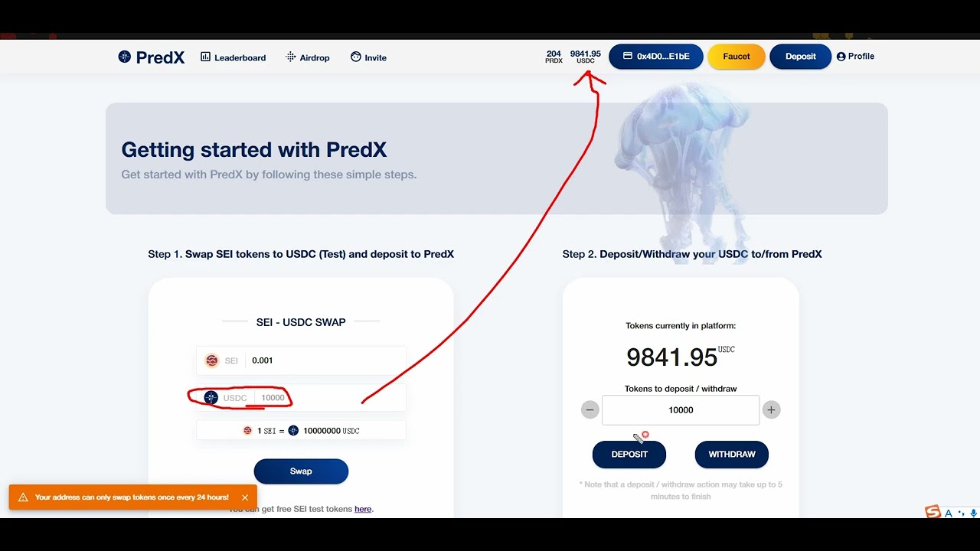The height and width of the screenshot is (551, 980).
Task: Decrease deposit amount with minus button
Action: tap(590, 410)
